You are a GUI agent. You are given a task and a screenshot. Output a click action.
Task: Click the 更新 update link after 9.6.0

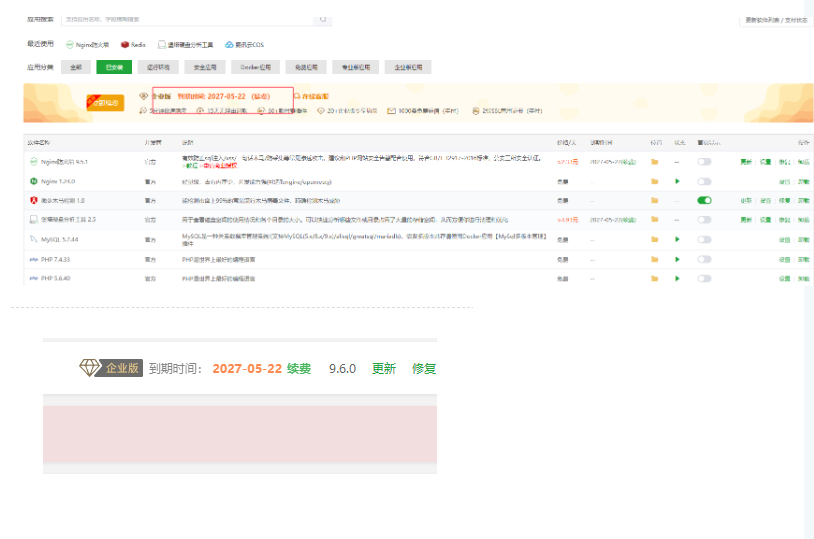(x=384, y=369)
